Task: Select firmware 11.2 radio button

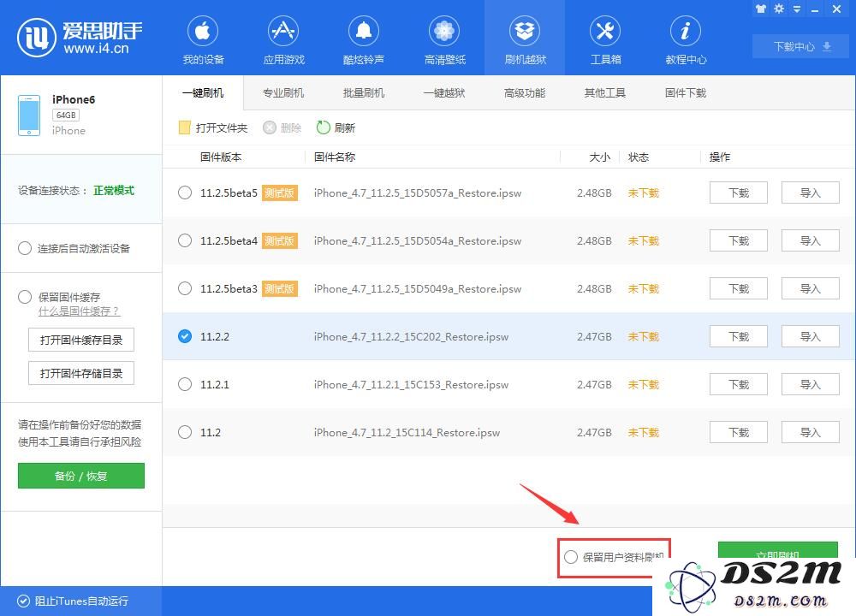Action: coord(185,433)
